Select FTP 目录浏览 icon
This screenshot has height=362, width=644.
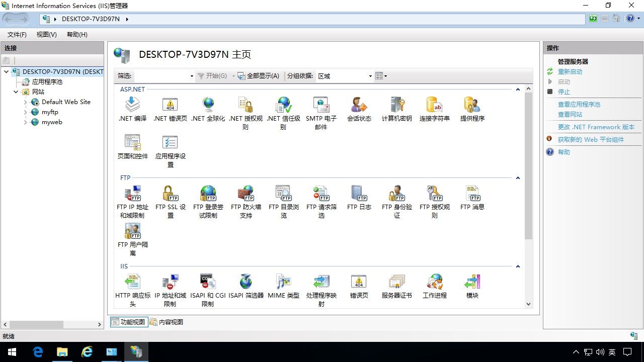(x=283, y=202)
